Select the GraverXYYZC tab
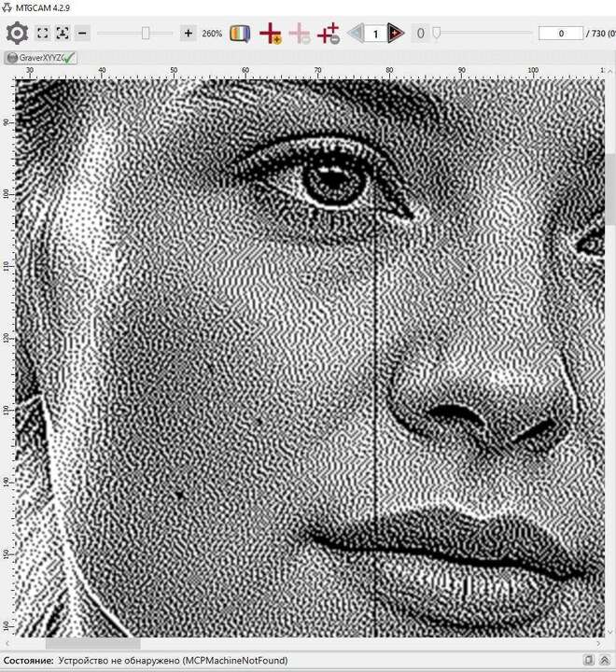The height and width of the screenshot is (672, 616). [x=40, y=58]
